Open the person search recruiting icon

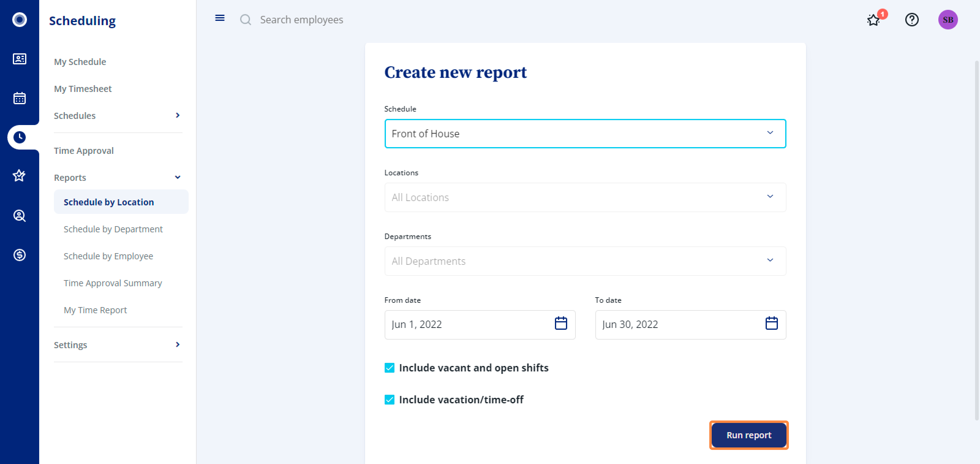(19, 216)
